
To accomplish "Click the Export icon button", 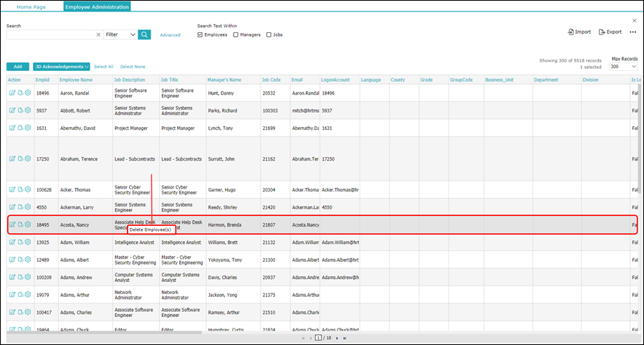I will pos(610,32).
